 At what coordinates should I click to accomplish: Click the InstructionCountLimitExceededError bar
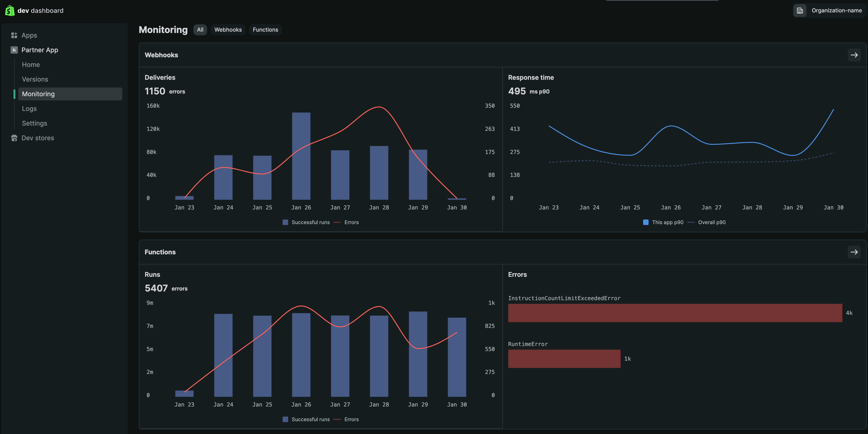point(675,313)
